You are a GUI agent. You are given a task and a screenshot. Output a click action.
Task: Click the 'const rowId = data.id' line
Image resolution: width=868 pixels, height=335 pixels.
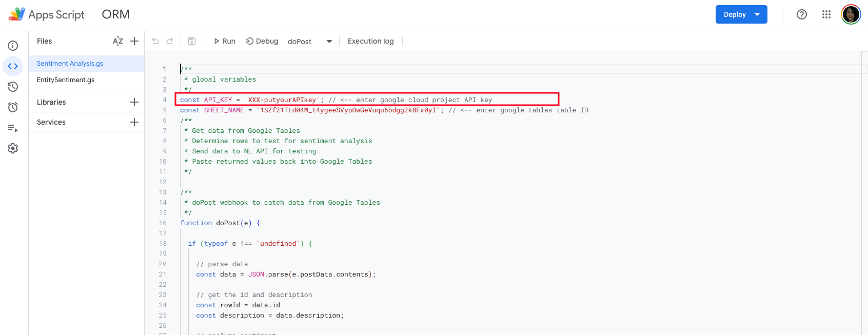click(238, 305)
